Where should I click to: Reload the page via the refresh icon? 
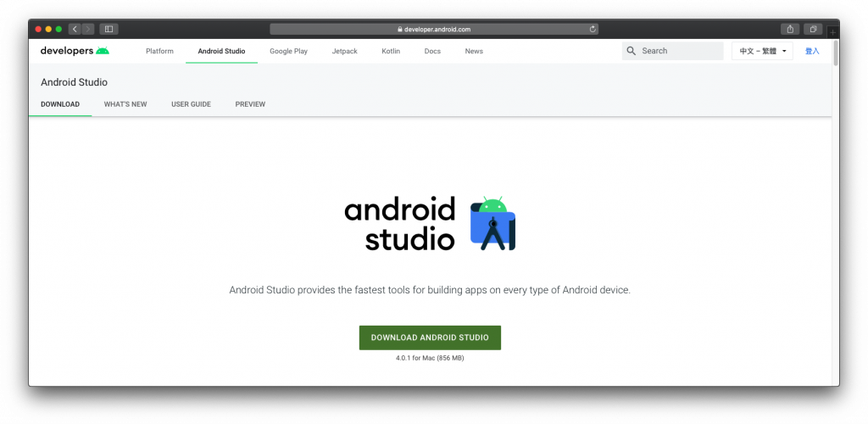tap(593, 30)
